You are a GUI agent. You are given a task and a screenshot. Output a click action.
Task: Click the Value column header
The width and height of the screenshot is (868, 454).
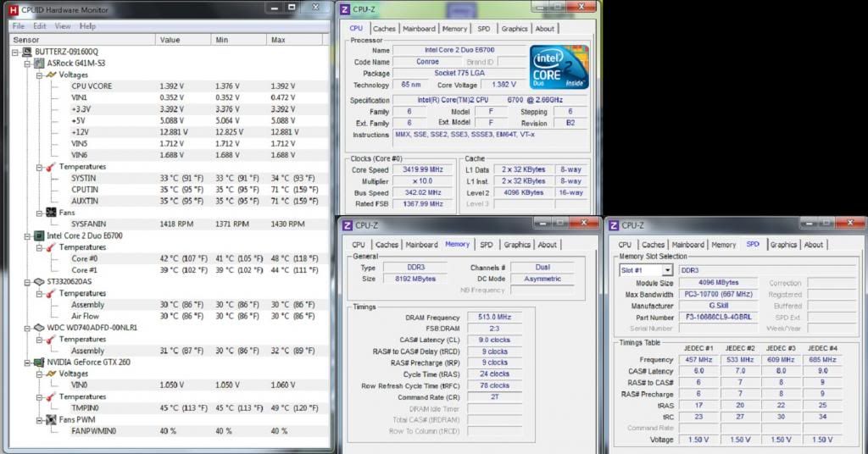[183, 40]
